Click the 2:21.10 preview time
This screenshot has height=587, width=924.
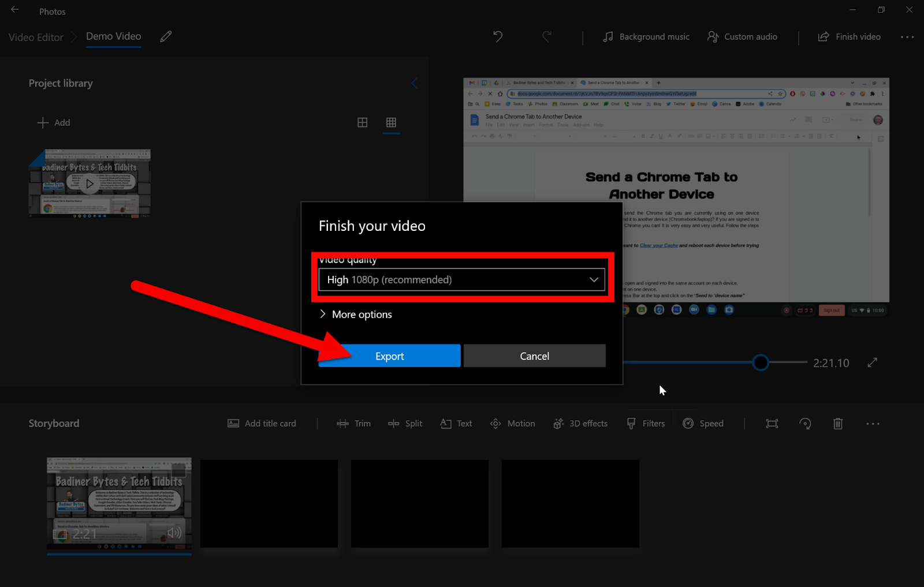tap(831, 363)
